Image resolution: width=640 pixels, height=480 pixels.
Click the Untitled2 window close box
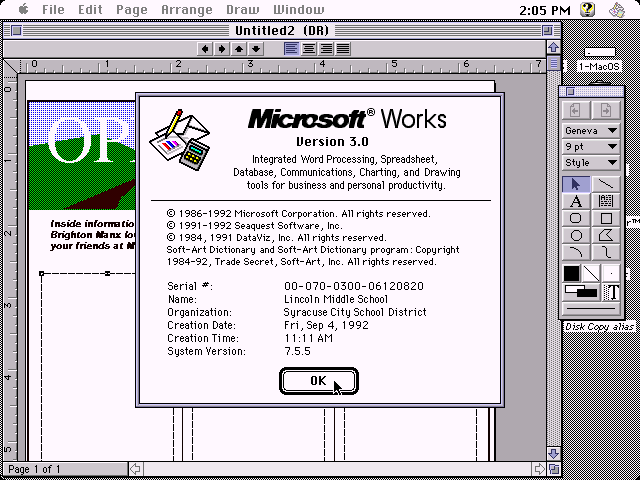[16, 30]
